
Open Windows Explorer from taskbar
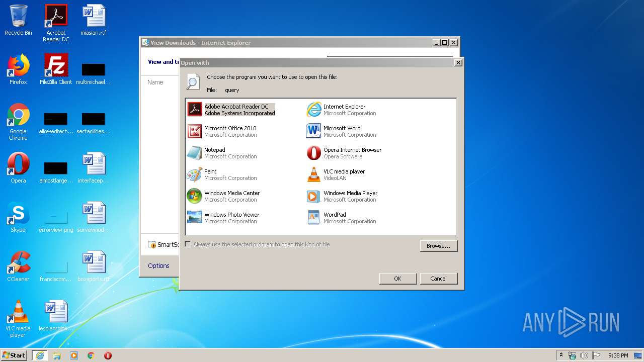point(57,355)
